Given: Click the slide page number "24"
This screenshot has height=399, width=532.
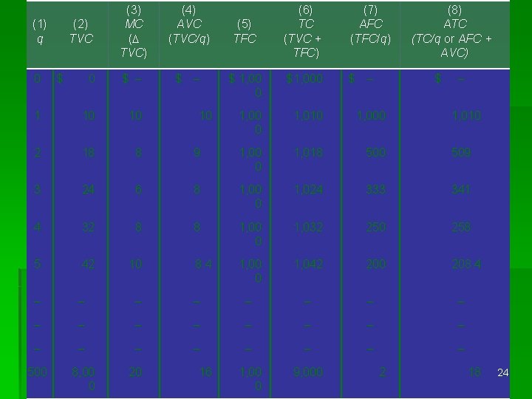Looking at the screenshot, I should tap(503, 372).
